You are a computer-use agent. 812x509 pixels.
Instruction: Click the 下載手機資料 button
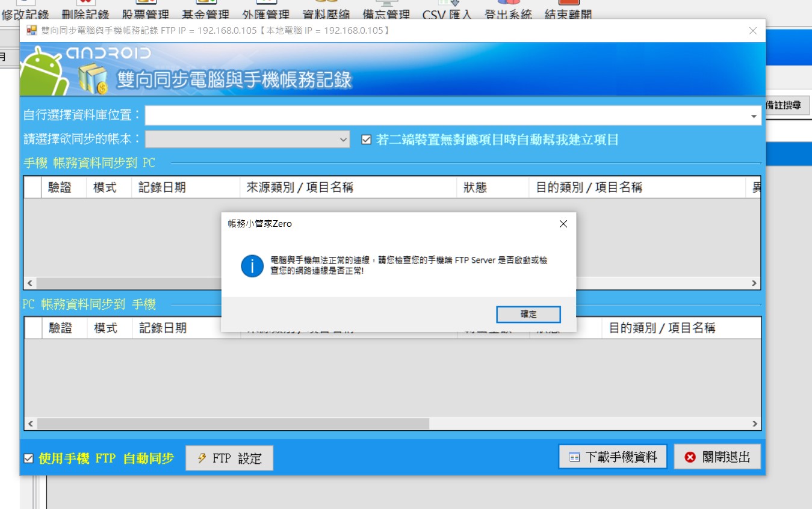[613, 457]
